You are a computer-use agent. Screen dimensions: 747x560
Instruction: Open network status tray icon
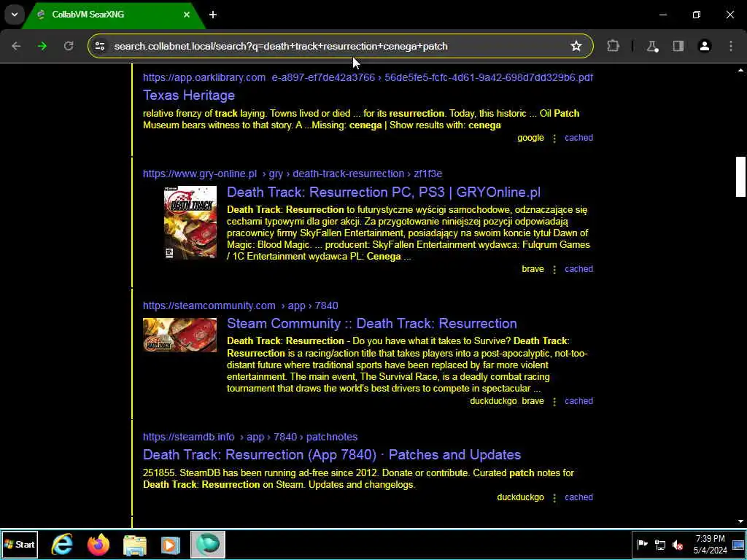pyautogui.click(x=660, y=545)
